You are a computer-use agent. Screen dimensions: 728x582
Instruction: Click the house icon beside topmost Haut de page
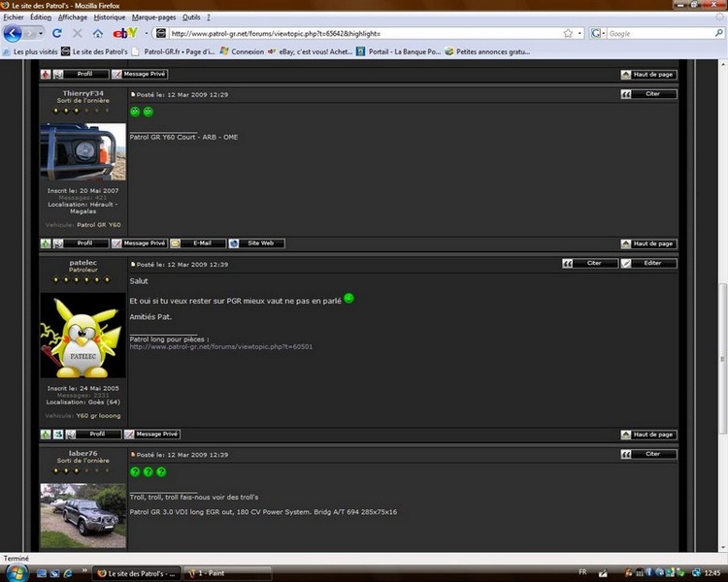[626, 75]
